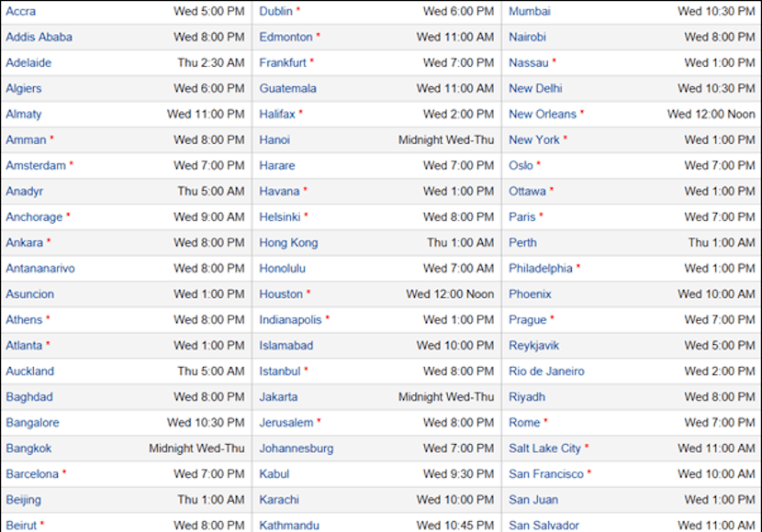Click the Dublin city link
Image resolution: width=762 pixels, height=532 pixels.
276,11
